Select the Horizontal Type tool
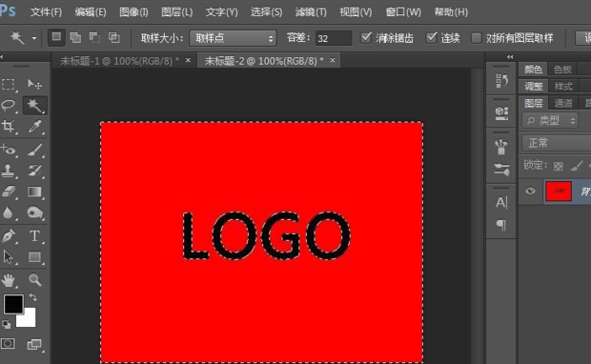This screenshot has height=364, width=591. point(34,236)
